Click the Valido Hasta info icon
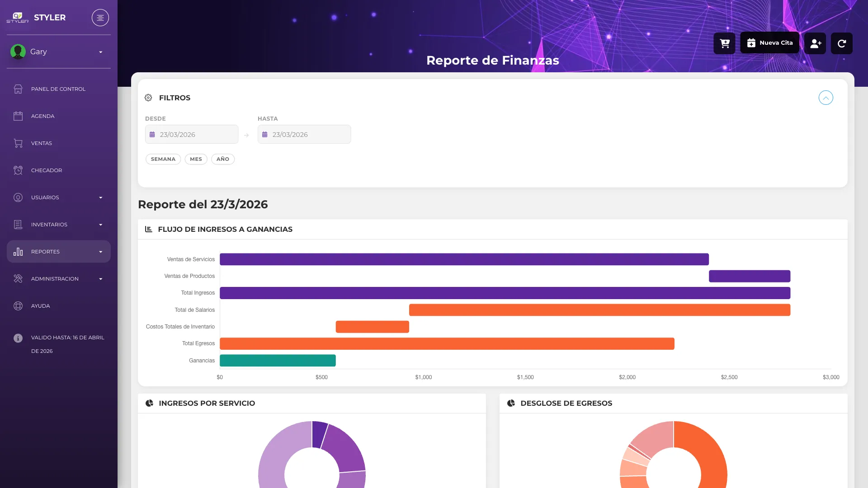 pos(18,338)
